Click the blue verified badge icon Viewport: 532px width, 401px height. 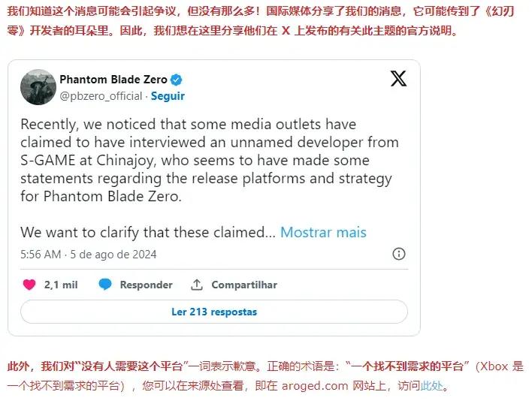point(176,80)
